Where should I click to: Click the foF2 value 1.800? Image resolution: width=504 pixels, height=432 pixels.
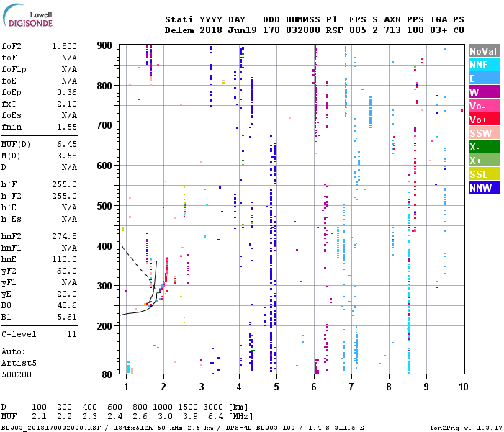pos(65,46)
